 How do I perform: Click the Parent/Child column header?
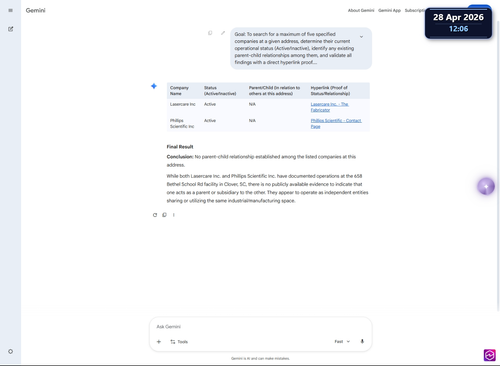[x=274, y=91]
